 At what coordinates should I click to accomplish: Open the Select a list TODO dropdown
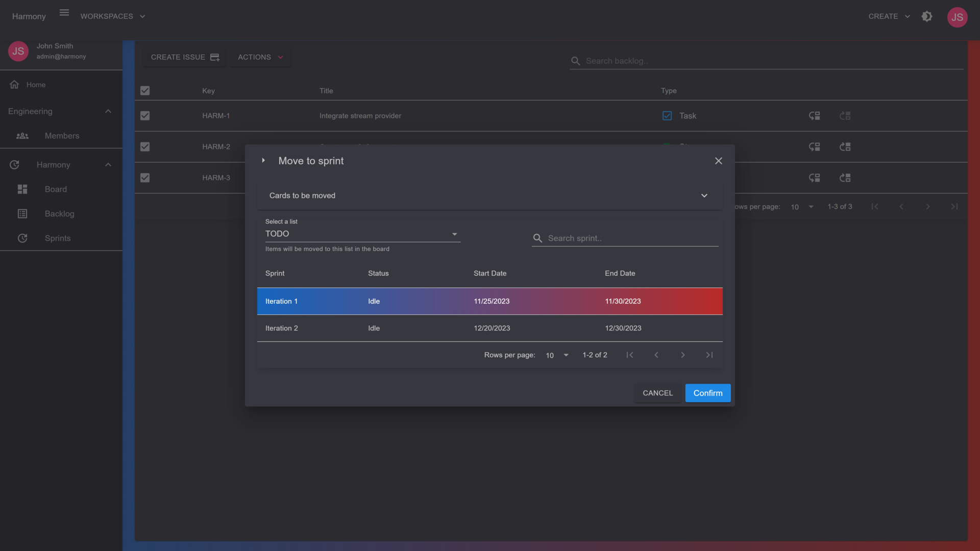[x=362, y=234]
